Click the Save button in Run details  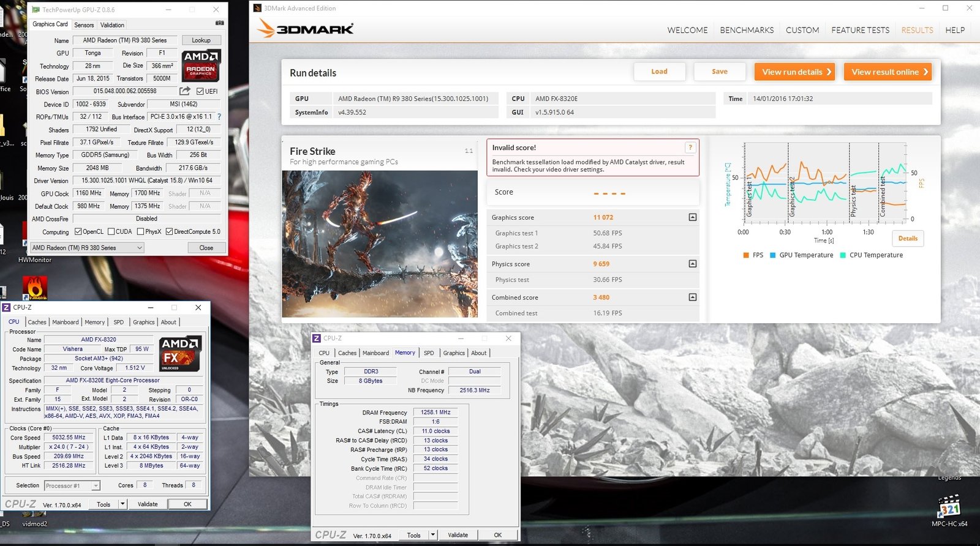coord(720,72)
